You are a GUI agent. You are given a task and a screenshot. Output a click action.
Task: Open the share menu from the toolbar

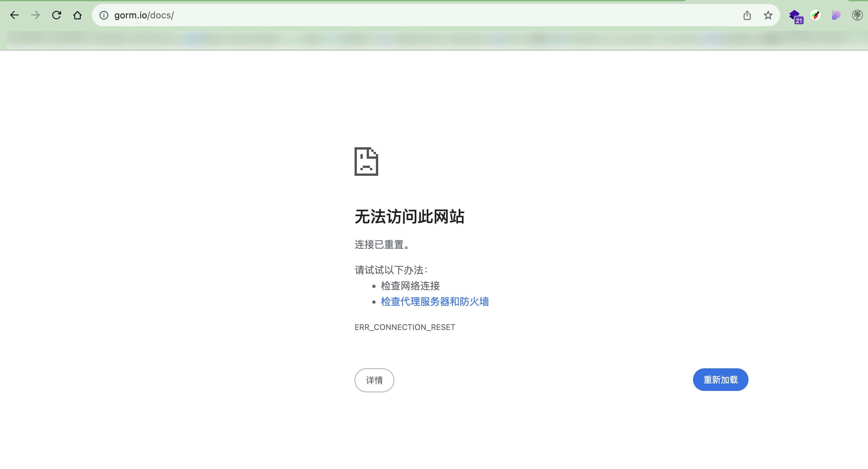click(x=747, y=15)
